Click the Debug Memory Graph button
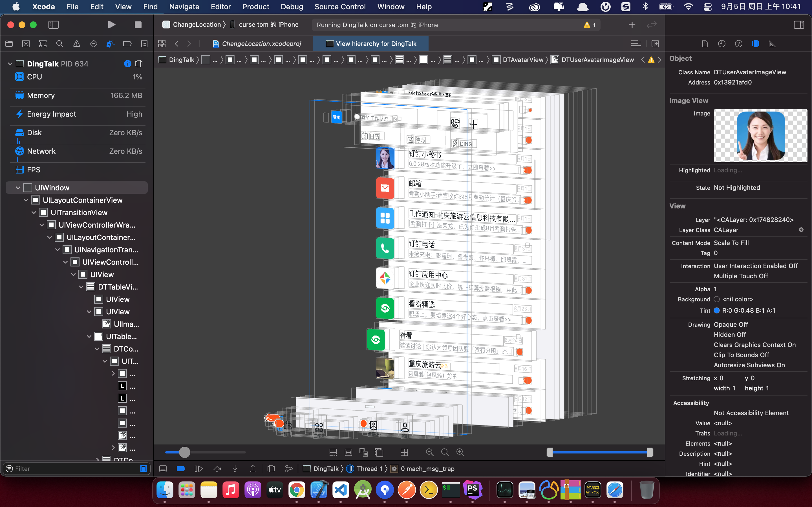812x507 pixels. tap(288, 469)
